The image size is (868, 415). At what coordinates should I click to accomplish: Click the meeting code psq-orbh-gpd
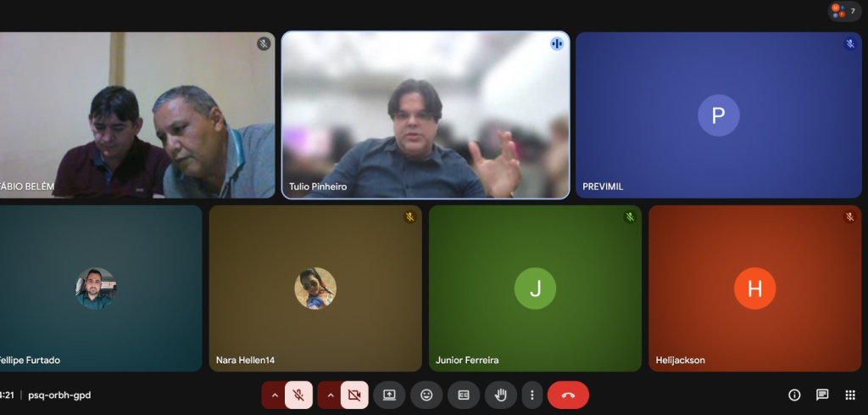[59, 395]
